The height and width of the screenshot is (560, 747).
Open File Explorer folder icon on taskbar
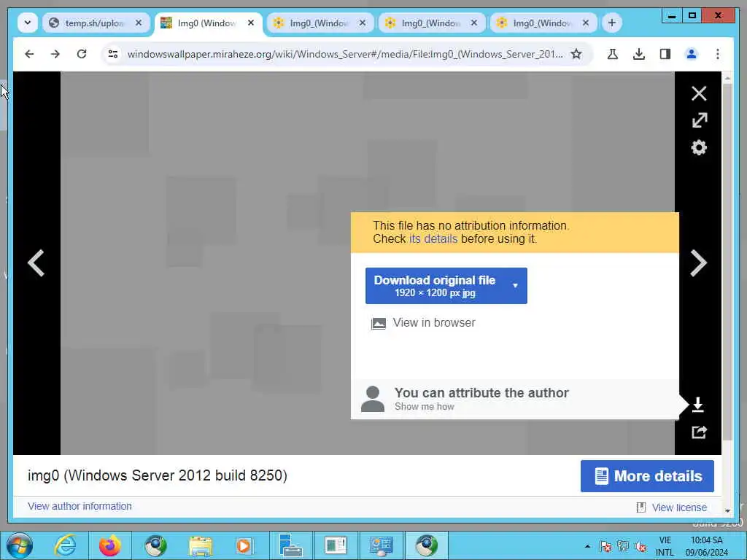(x=200, y=545)
